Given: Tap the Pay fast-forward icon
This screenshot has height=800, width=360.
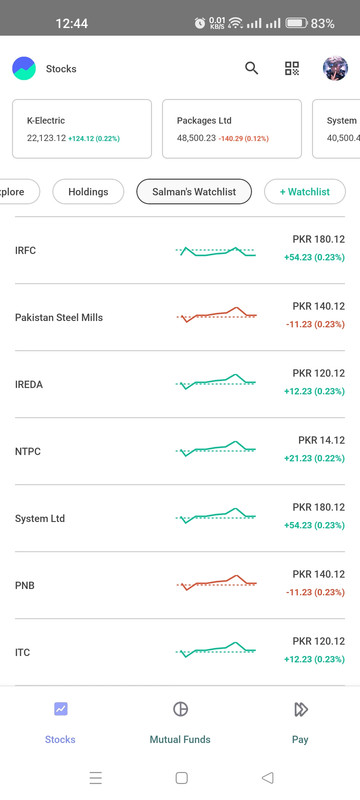Looking at the screenshot, I should 301,709.
